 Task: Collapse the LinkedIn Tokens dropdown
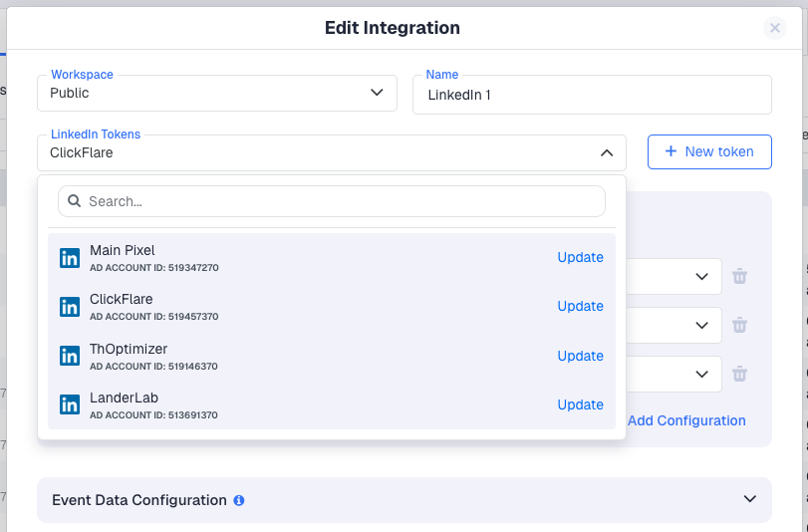[606, 153]
